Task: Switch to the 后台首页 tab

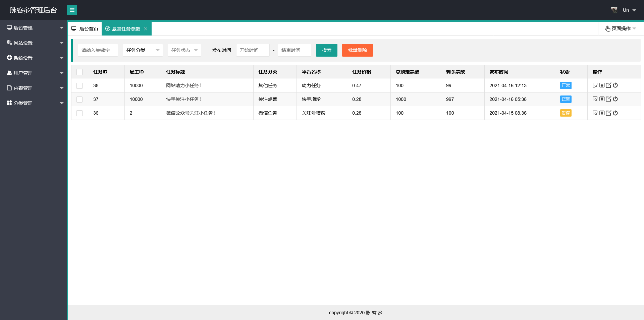Action: click(85, 29)
